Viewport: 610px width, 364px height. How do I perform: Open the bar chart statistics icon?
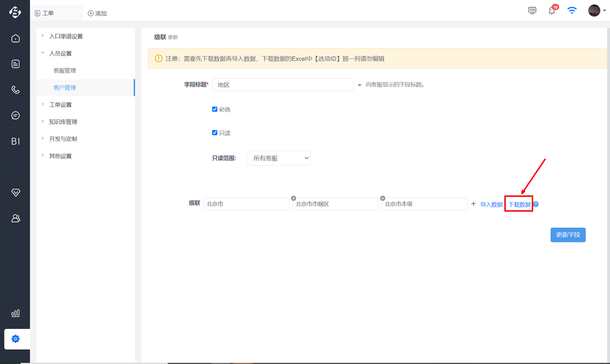[15, 313]
